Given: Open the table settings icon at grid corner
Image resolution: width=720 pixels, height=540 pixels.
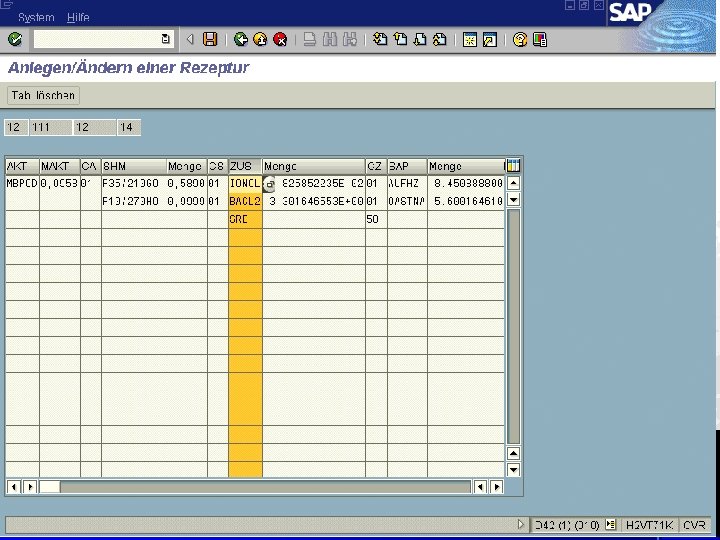Looking at the screenshot, I should [513, 166].
